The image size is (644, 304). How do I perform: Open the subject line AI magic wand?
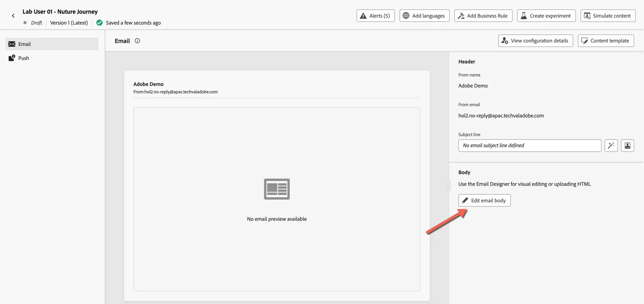click(x=611, y=145)
